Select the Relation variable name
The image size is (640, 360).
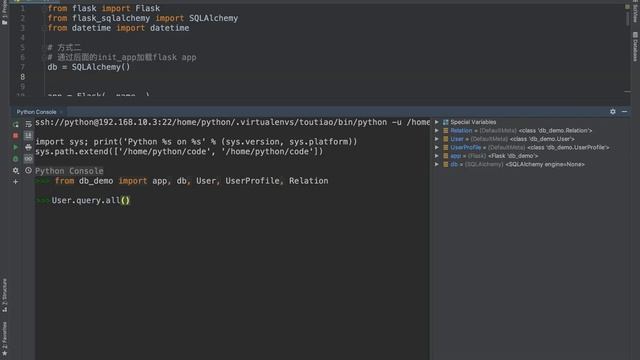pyautogui.click(x=461, y=131)
